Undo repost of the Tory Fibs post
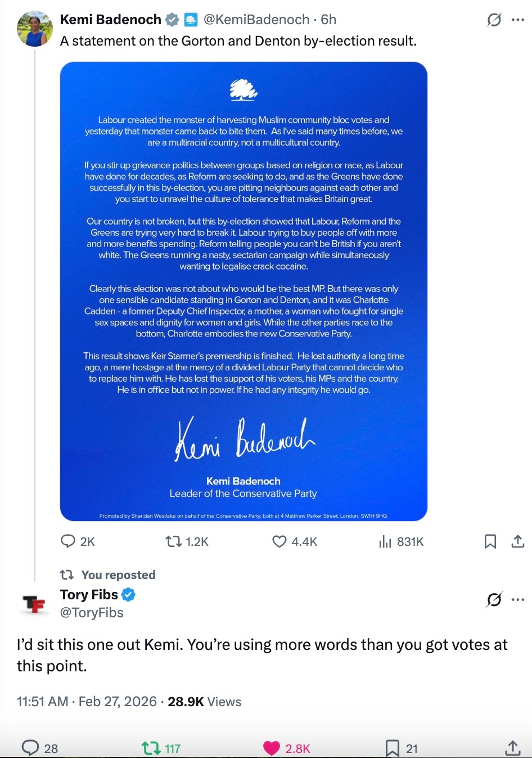The image size is (532, 758). 151,748
